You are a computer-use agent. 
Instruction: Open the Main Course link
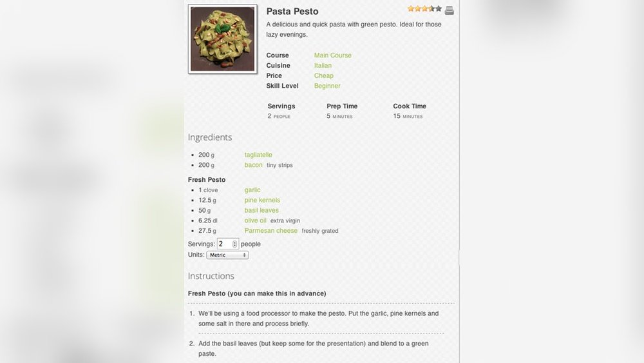click(x=333, y=55)
